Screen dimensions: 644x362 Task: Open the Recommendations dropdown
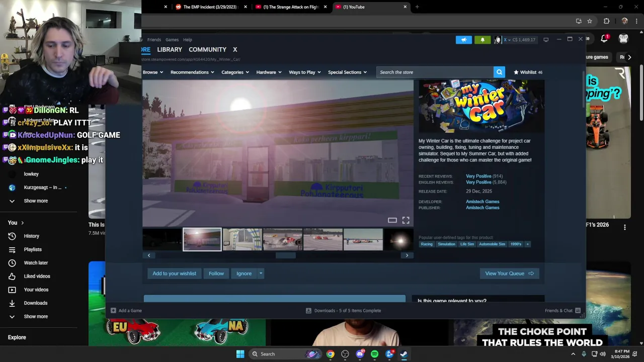pyautogui.click(x=192, y=72)
